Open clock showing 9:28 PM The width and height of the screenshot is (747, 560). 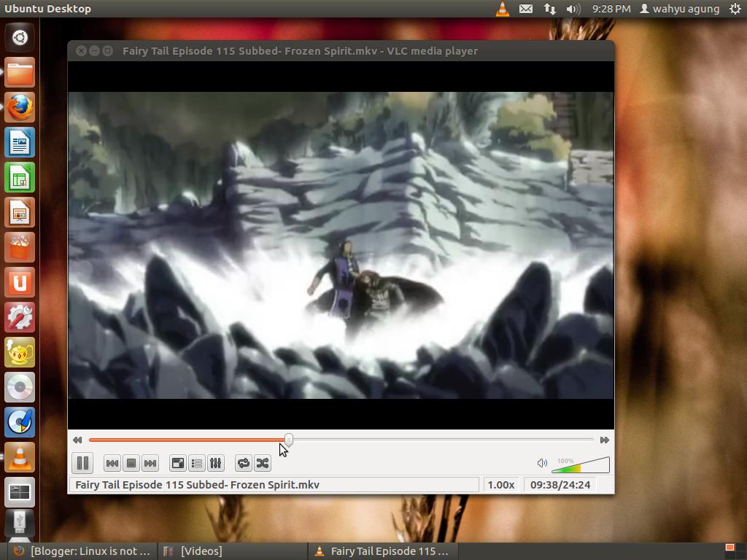[611, 9]
